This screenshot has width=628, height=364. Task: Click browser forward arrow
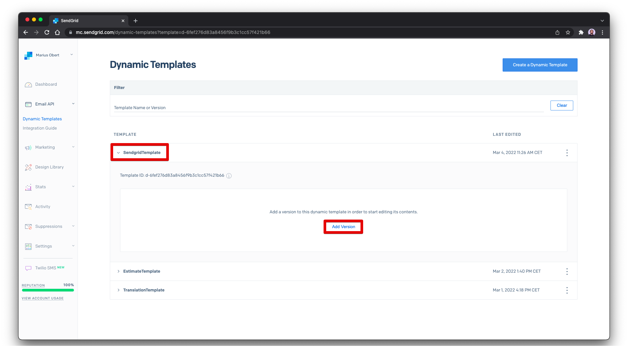pos(36,32)
